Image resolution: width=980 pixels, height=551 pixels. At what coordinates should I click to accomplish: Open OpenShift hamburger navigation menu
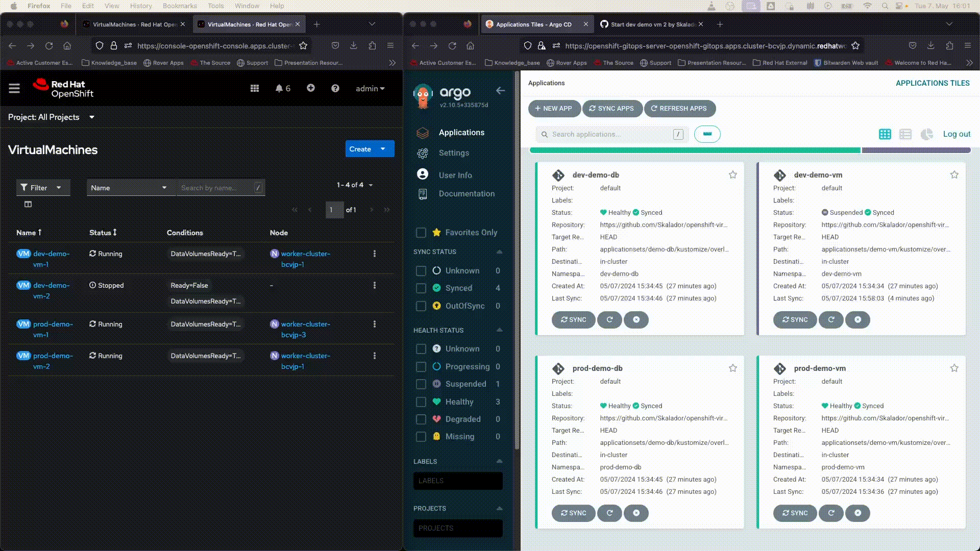pyautogui.click(x=14, y=89)
